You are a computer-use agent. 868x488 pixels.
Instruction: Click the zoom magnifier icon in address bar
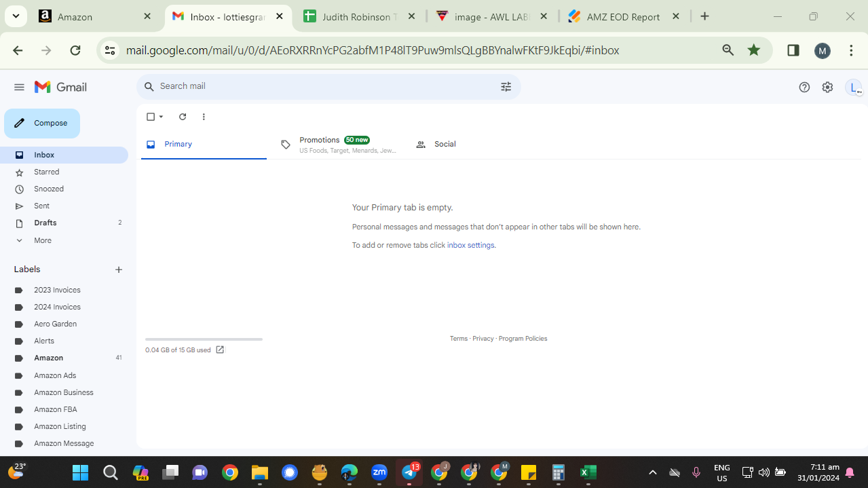click(x=728, y=50)
